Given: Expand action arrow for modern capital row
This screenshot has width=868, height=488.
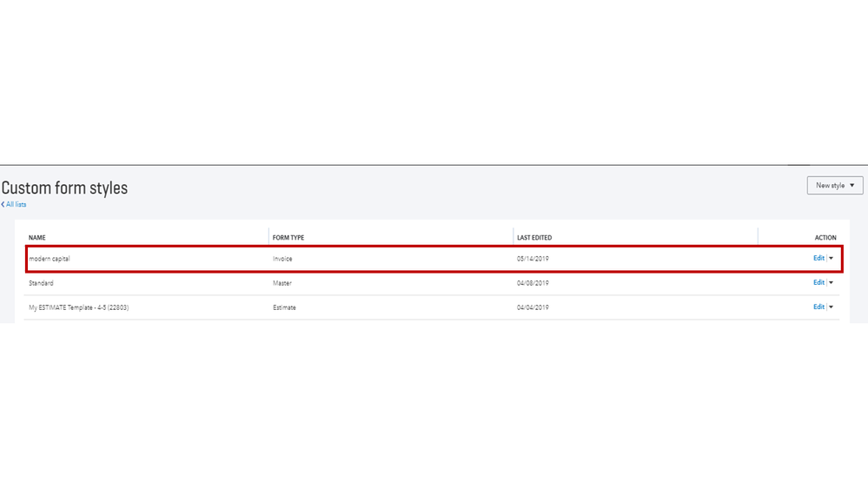Looking at the screenshot, I should 831,259.
